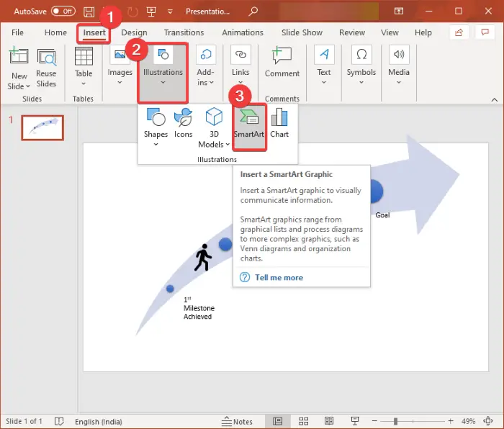Open the Help tab
504x429 pixels.
[423, 32]
